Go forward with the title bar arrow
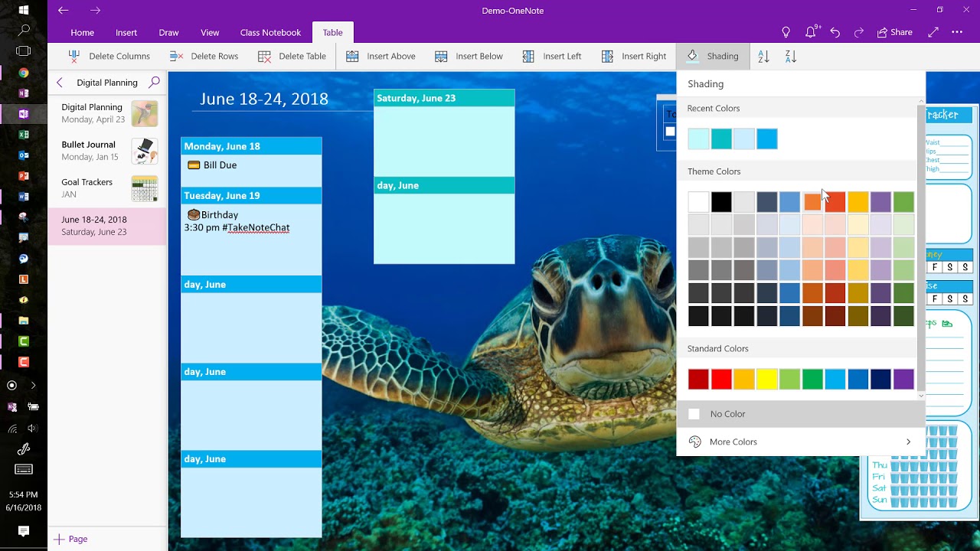Viewport: 980px width, 551px height. 95,10
